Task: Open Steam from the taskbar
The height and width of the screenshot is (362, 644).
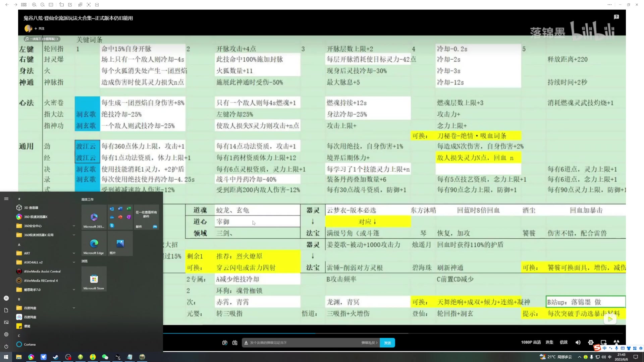Action: pyautogui.click(x=56, y=357)
